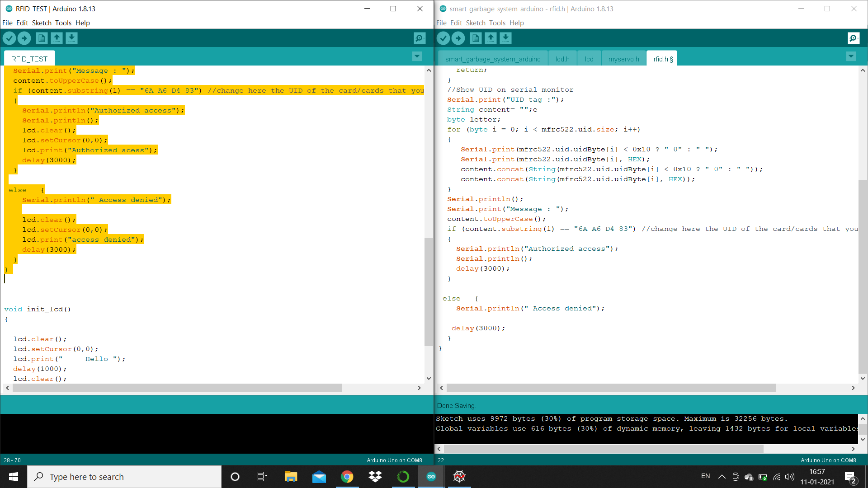This screenshot has width=868, height=488.
Task: Switch to the lcd.h tab
Action: point(562,59)
